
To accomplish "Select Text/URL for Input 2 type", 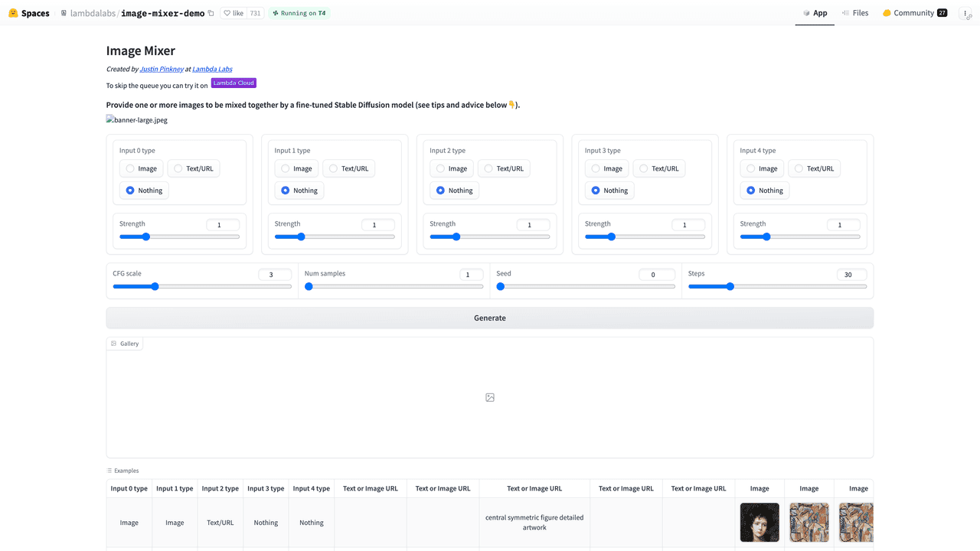I will pos(504,168).
